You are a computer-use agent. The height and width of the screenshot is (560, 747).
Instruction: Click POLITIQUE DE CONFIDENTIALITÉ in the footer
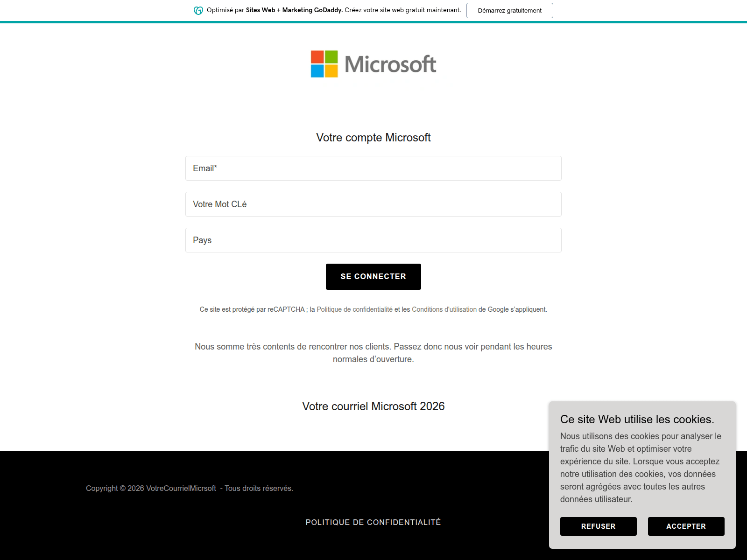click(x=373, y=522)
